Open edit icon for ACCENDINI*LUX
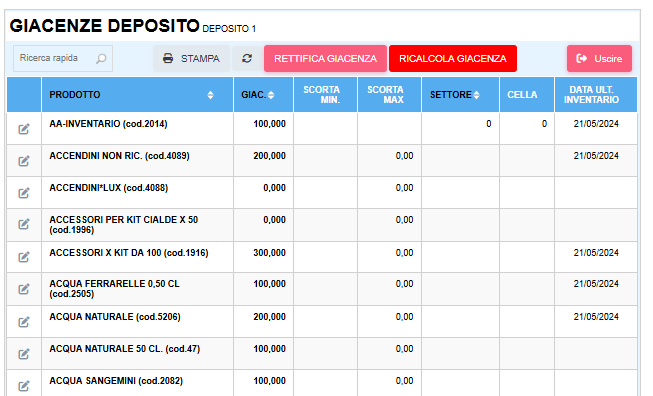Viewport: 653px width, 396px height. (x=24, y=193)
